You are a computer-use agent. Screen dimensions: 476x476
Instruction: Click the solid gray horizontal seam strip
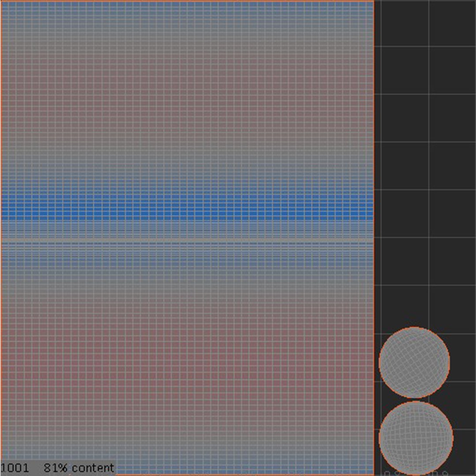187,240
